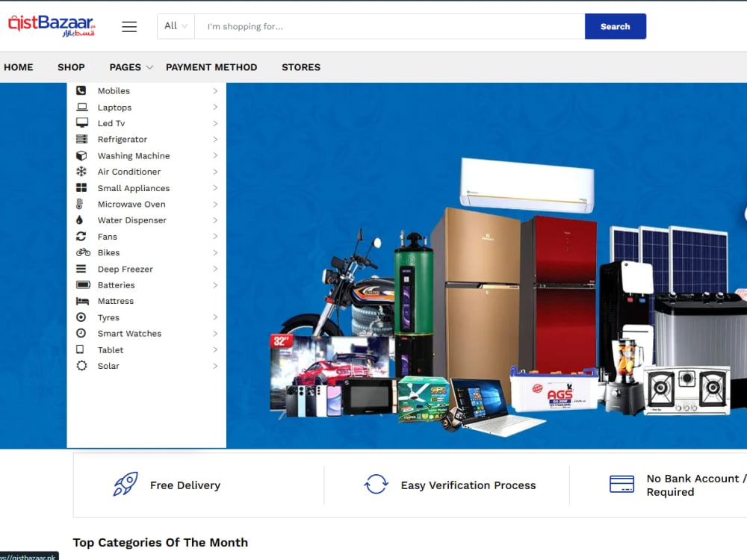The height and width of the screenshot is (560, 747).
Task: Open the SHOP nav item
Action: (71, 67)
